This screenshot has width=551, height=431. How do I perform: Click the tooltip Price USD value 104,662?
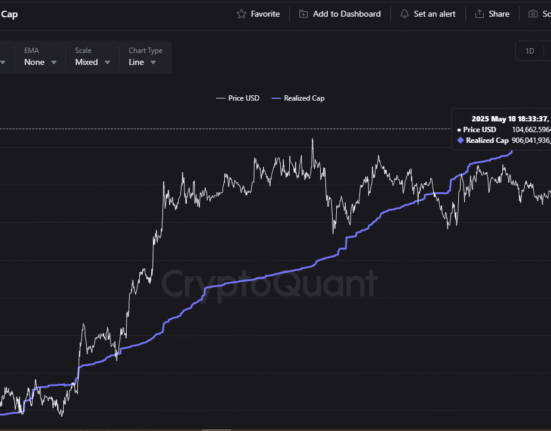click(x=531, y=130)
